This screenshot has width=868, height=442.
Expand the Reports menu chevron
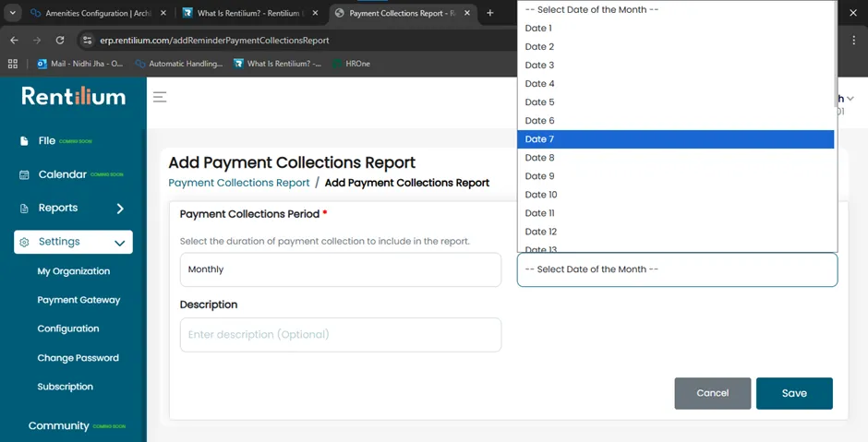coord(120,209)
